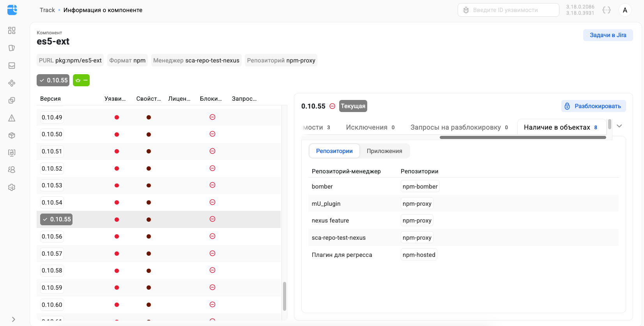Expand the tabs overflow chevron
Viewport: 644px width, 326px height.
point(619,126)
